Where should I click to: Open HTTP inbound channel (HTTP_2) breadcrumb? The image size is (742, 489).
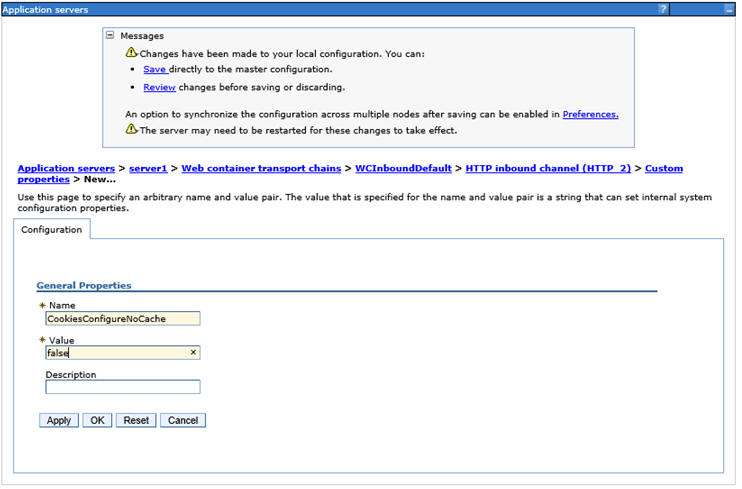tap(548, 168)
